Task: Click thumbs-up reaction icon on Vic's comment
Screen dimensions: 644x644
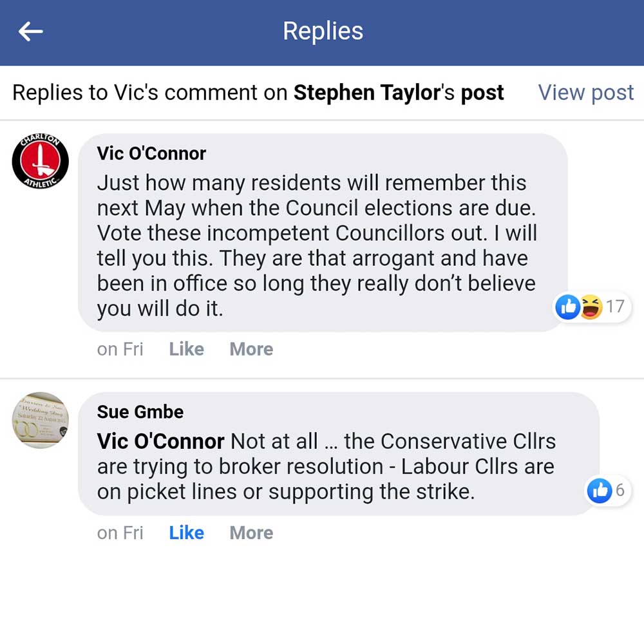Action: pyautogui.click(x=567, y=307)
